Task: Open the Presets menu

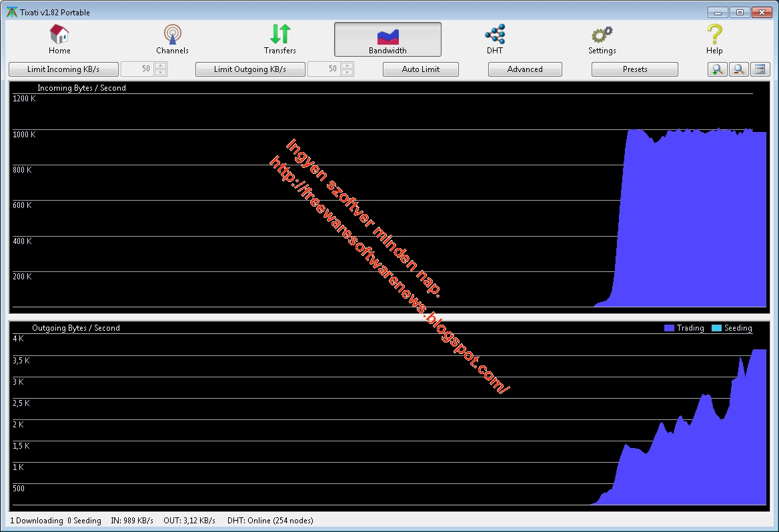Action: tap(634, 69)
